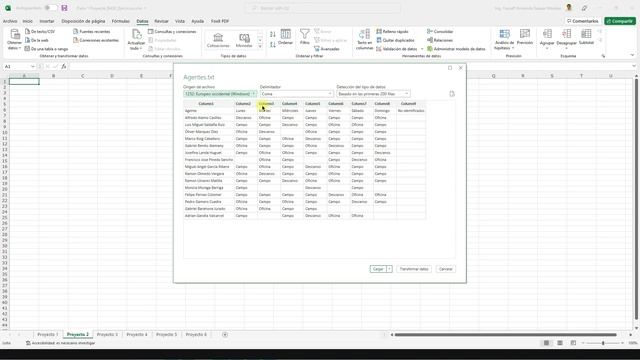Select the Proyecto 6 sheet tab

(196, 334)
